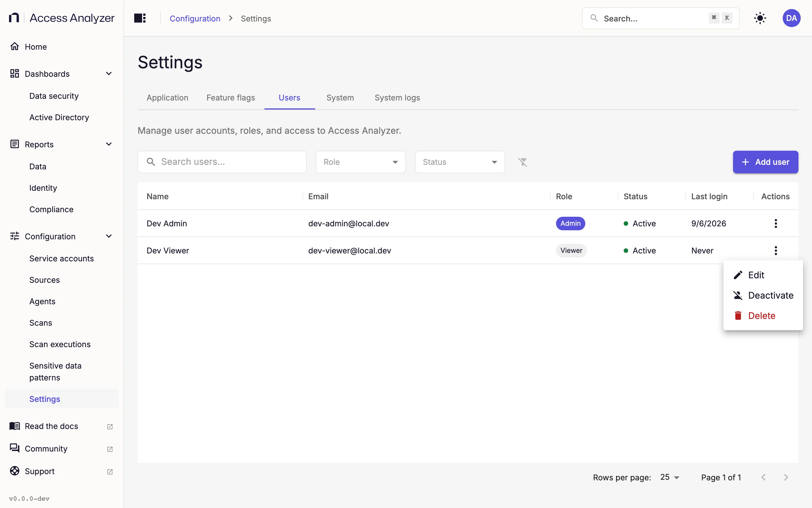Click the Home icon in sidebar
The width and height of the screenshot is (812, 508).
tap(14, 46)
